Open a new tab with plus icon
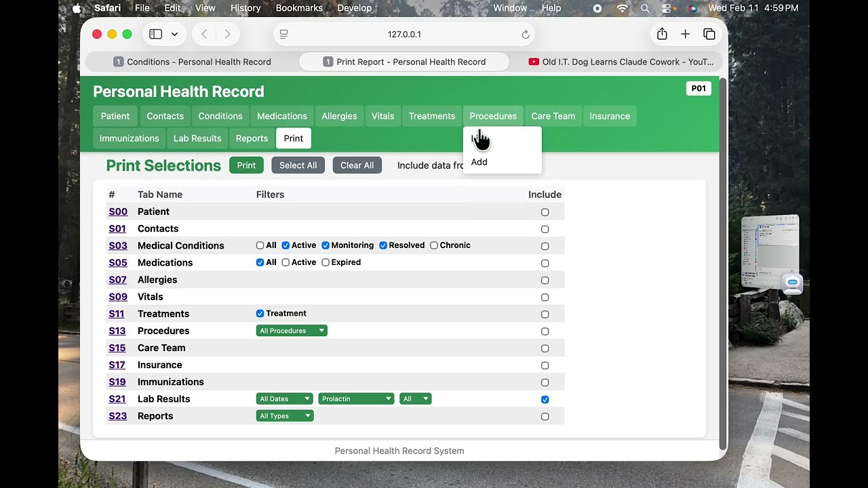This screenshot has height=488, width=868. (685, 34)
